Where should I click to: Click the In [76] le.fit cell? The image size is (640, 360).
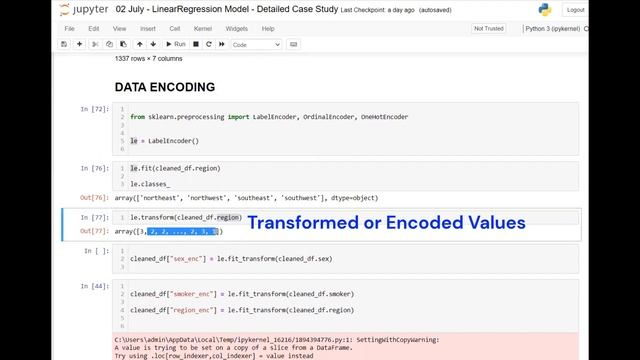pos(345,176)
